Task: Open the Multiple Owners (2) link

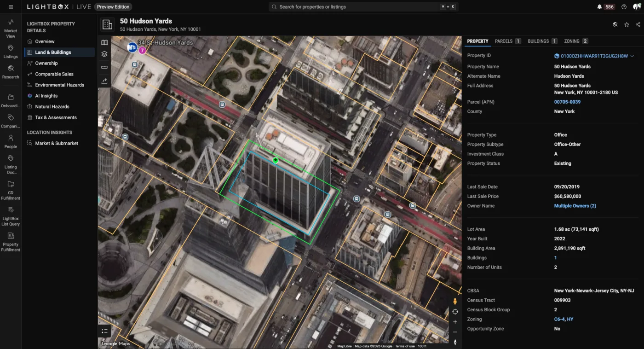Action: pyautogui.click(x=575, y=206)
